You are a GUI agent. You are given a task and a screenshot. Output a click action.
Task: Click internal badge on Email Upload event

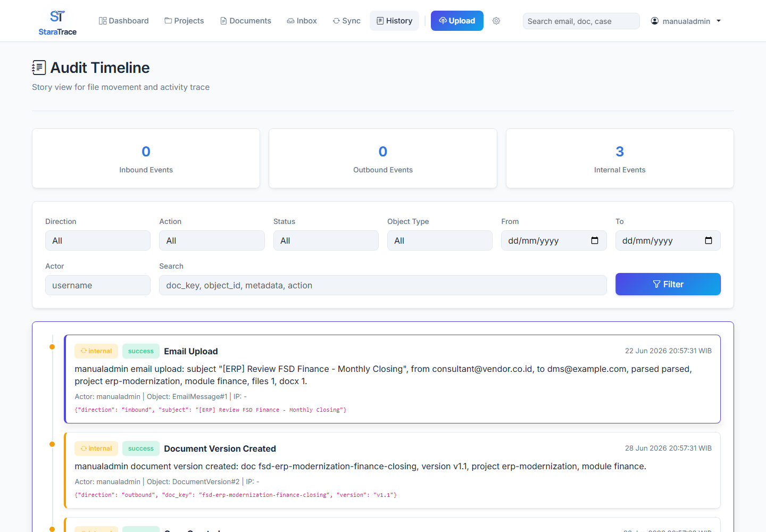96,351
